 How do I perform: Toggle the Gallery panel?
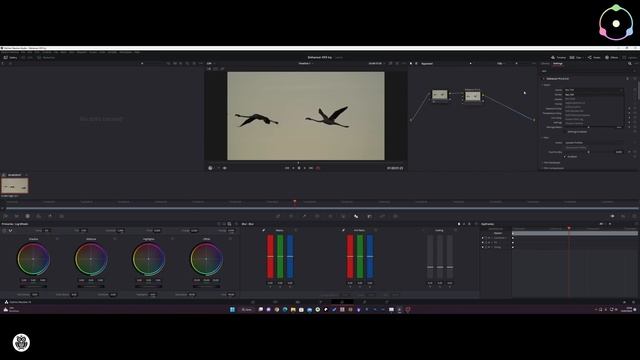click(x=10, y=58)
